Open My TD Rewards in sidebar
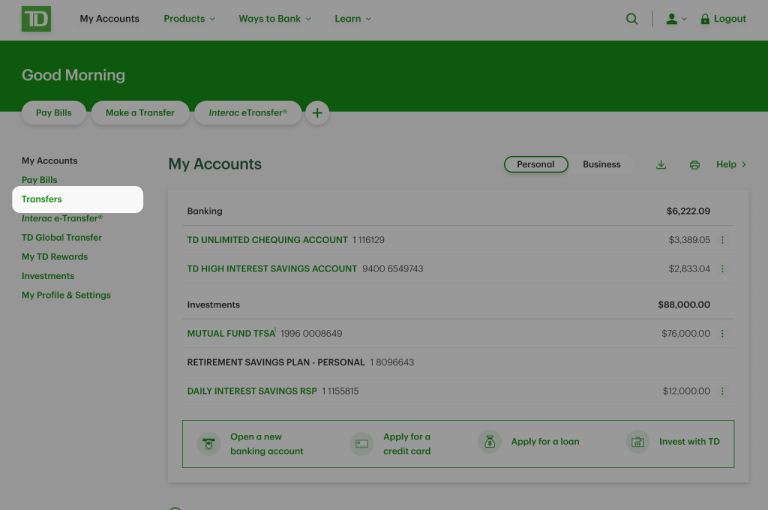The height and width of the screenshot is (510, 768). pos(55,257)
